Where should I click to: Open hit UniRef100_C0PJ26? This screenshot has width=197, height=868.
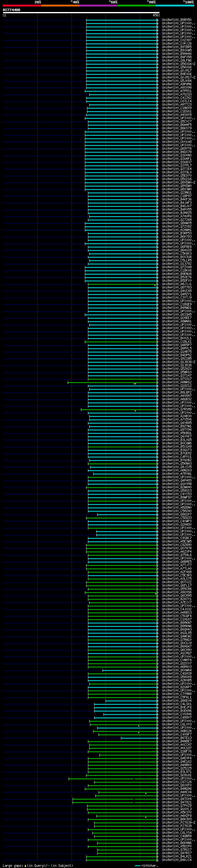pos(177,43)
